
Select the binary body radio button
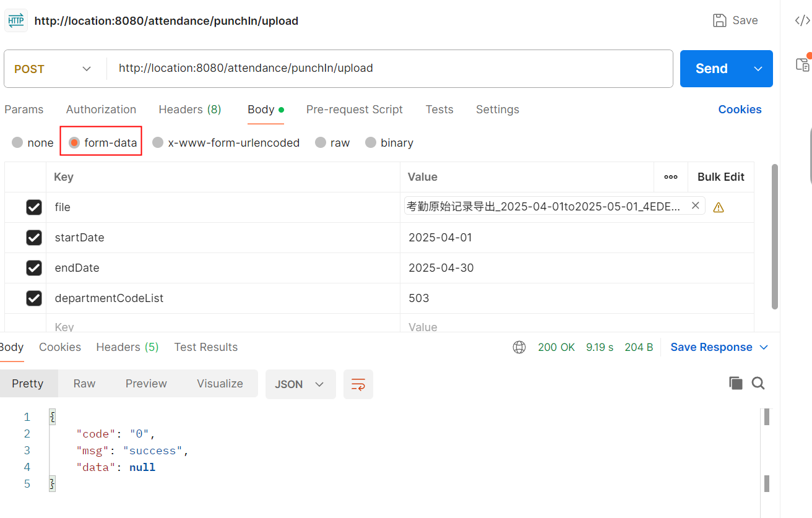coord(371,142)
